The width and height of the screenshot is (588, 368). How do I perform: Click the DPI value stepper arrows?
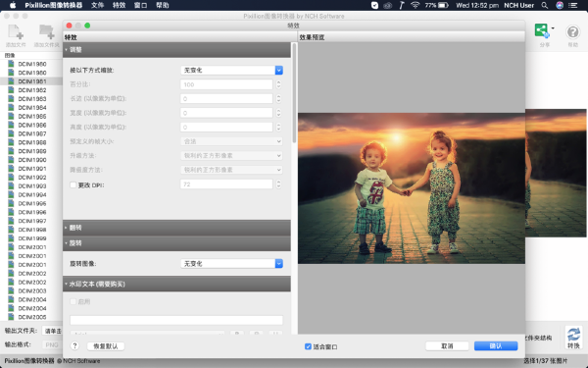click(278, 184)
